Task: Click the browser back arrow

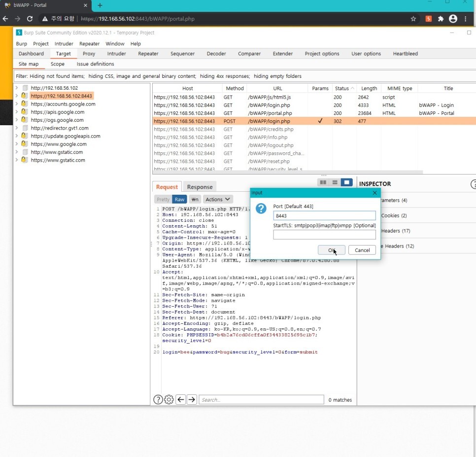Action: tap(5, 19)
